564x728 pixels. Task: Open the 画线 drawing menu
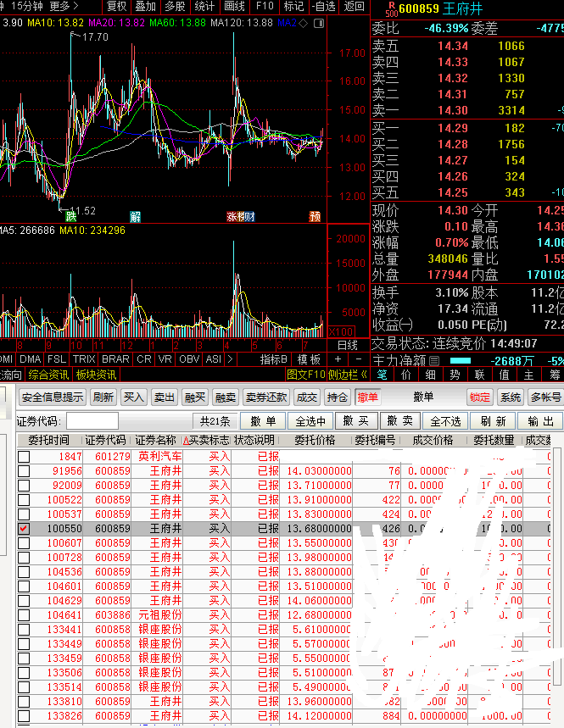coord(234,6)
